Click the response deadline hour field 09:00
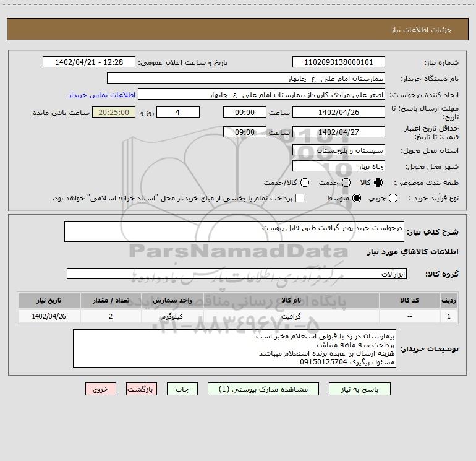The height and width of the screenshot is (461, 476). 245,112
